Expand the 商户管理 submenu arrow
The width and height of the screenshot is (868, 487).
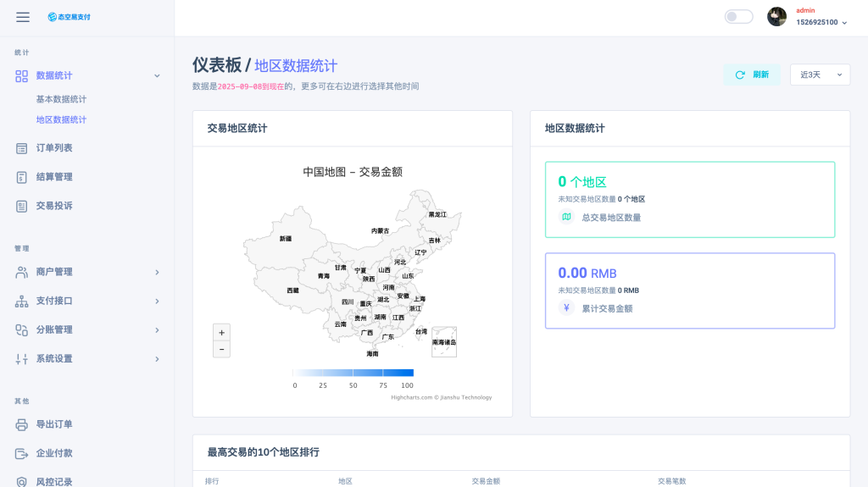(157, 272)
